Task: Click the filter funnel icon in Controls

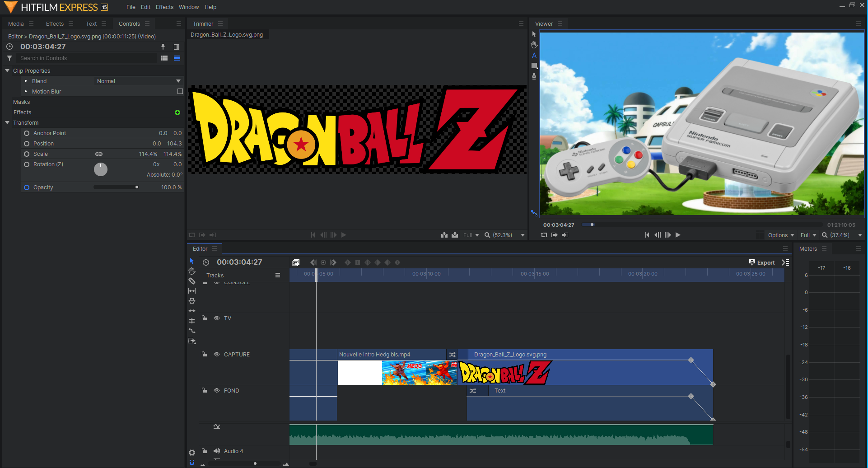Action: point(9,58)
